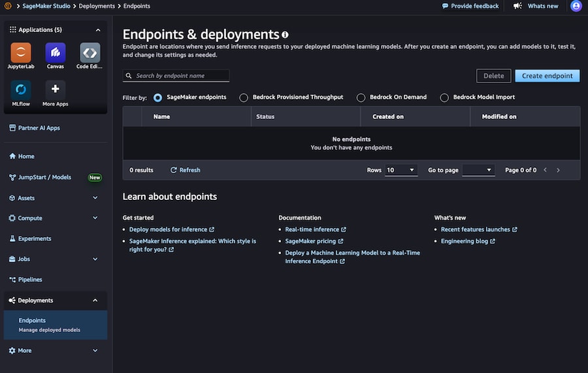Open the MLflow application icon
The width and height of the screenshot is (588, 373).
(x=21, y=89)
